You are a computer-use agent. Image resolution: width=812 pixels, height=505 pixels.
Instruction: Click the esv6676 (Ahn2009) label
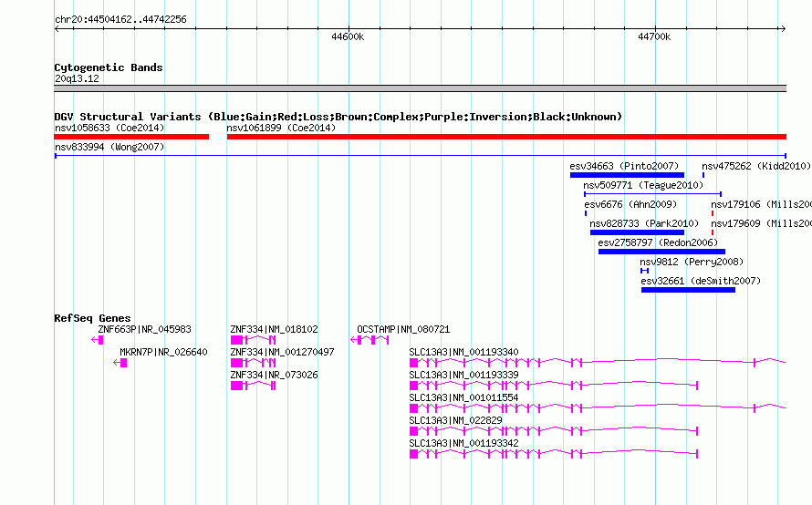[630, 204]
